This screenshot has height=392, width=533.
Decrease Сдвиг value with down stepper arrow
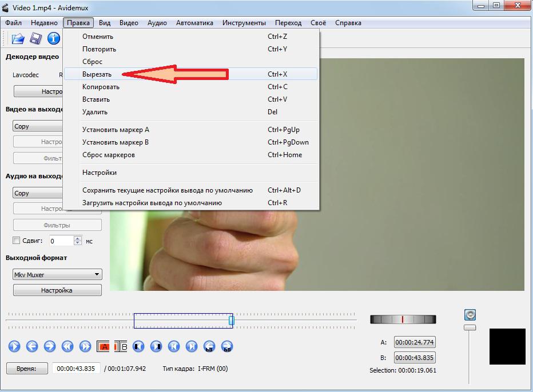pos(78,243)
